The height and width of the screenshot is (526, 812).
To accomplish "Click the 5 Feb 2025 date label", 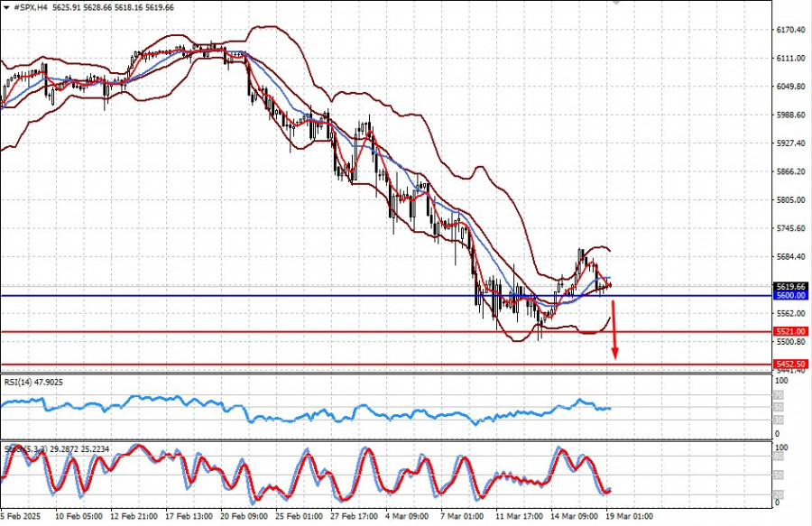I will [x=20, y=517].
